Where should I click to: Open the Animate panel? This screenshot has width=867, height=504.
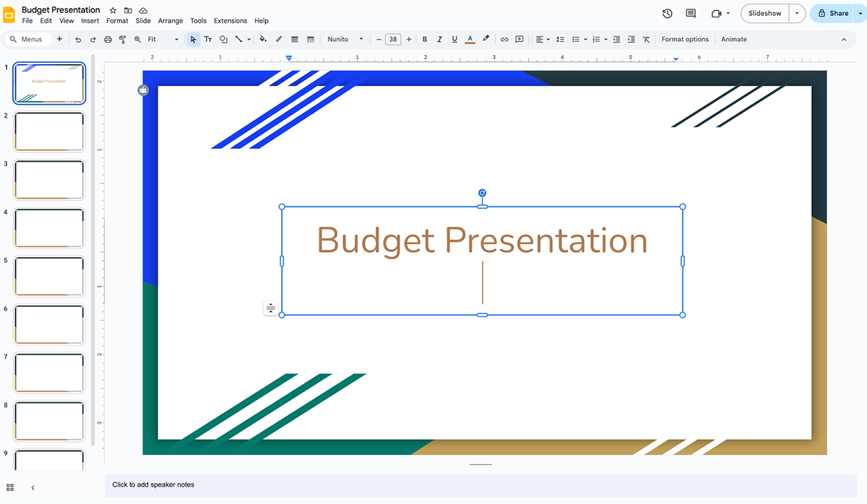click(734, 39)
